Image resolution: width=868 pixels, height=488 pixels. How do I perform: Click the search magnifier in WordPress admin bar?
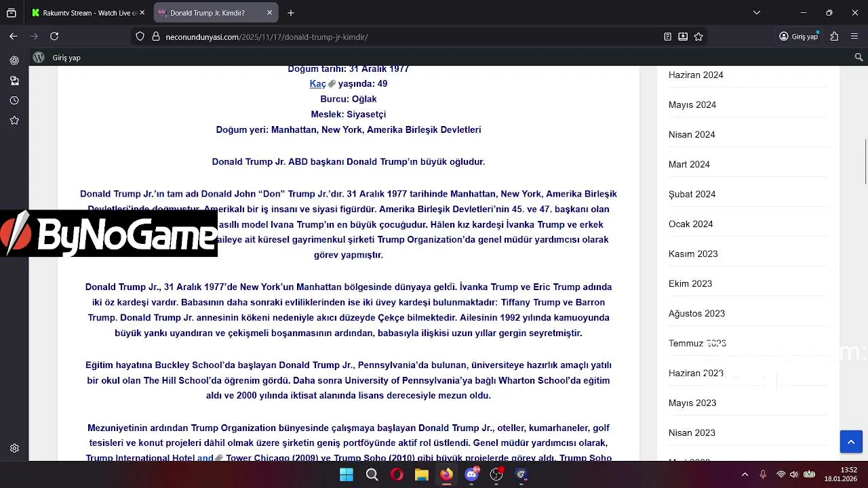click(859, 58)
